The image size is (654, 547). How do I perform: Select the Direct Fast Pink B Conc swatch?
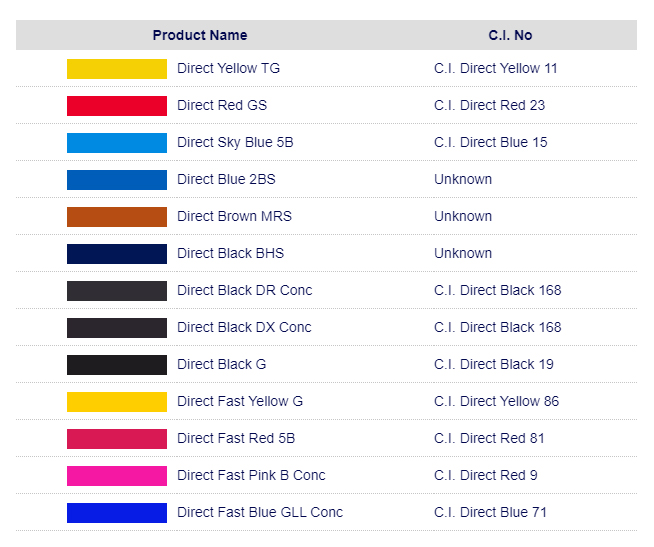pyautogui.click(x=117, y=476)
